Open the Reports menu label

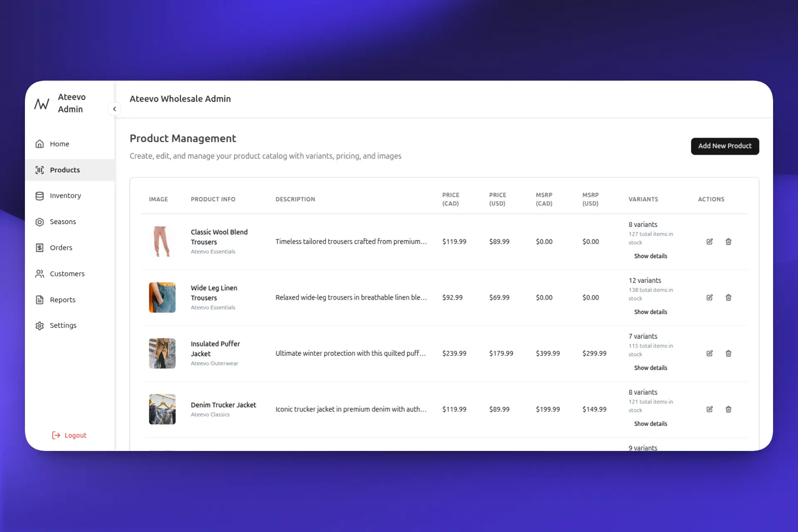click(63, 300)
